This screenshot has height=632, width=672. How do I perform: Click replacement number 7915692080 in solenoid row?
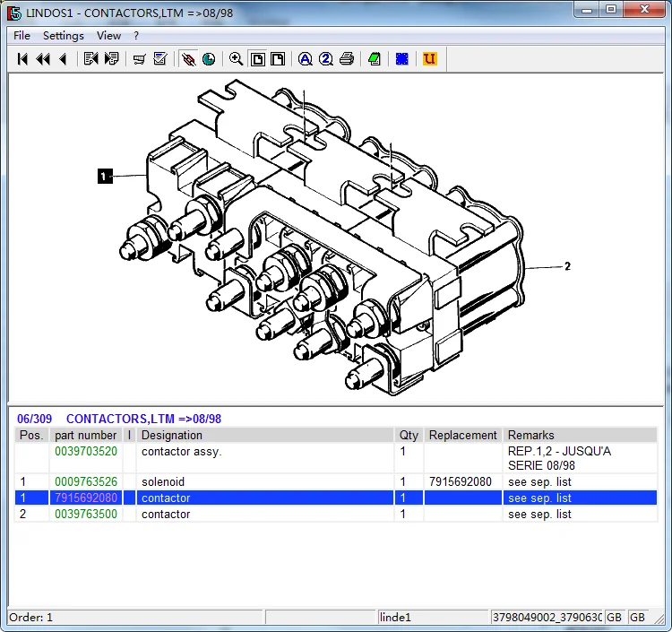point(461,481)
